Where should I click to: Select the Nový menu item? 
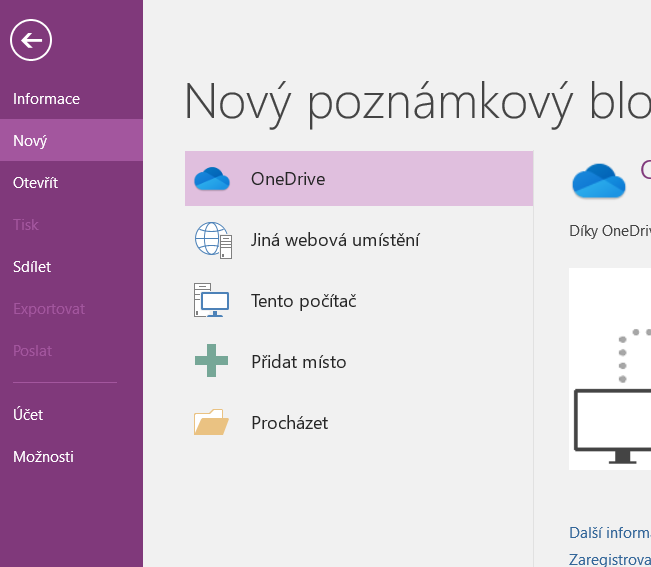[x=71, y=140]
